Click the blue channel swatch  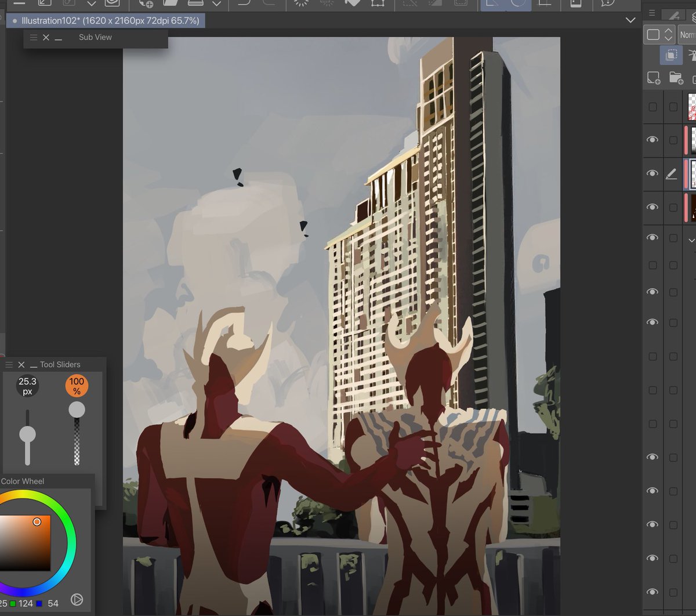39,604
